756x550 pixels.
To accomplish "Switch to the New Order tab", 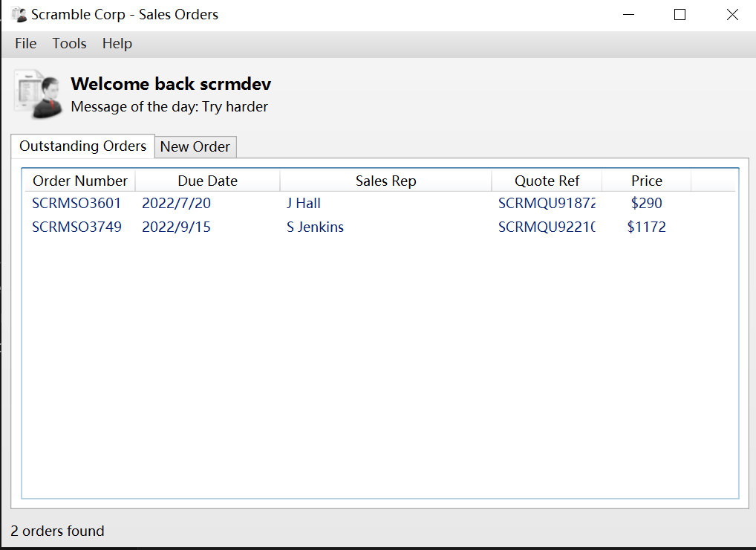I will click(x=195, y=146).
